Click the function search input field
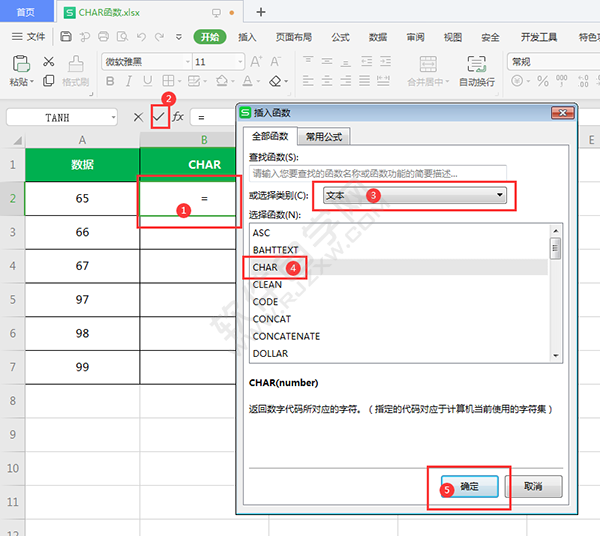The height and width of the screenshot is (536, 600). coord(377,173)
